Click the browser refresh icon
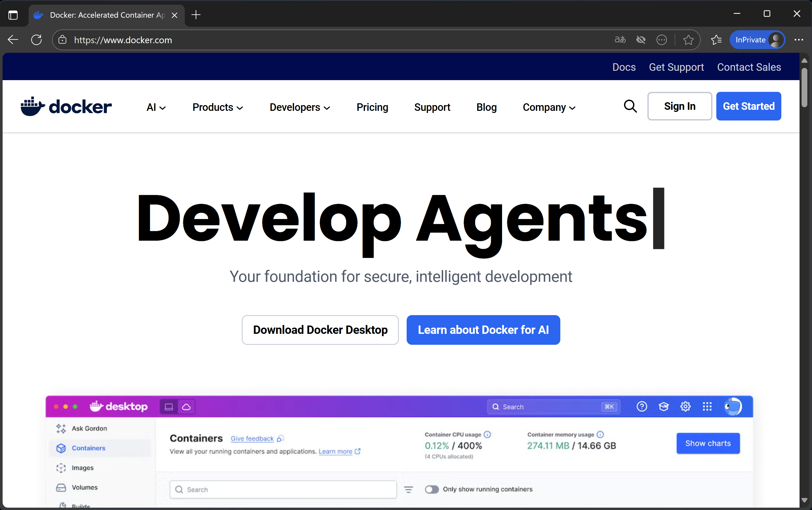This screenshot has width=812, height=510. coord(36,40)
